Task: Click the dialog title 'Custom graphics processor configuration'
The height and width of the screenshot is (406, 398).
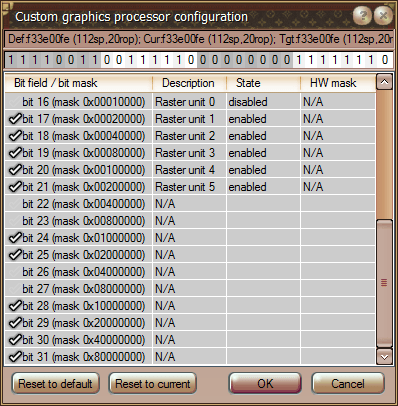Action: pyautogui.click(x=131, y=17)
